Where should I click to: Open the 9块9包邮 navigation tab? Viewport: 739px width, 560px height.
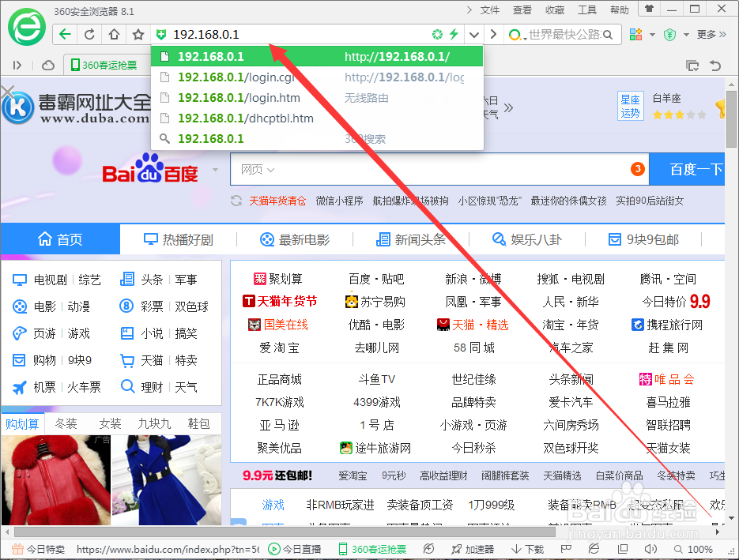pos(643,240)
